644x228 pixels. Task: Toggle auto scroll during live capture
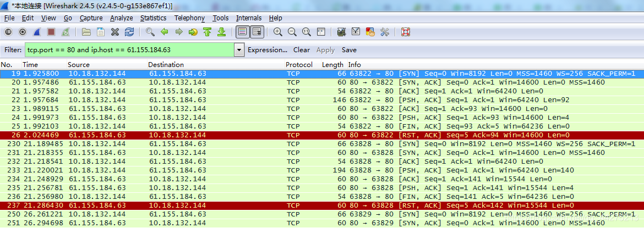257,31
